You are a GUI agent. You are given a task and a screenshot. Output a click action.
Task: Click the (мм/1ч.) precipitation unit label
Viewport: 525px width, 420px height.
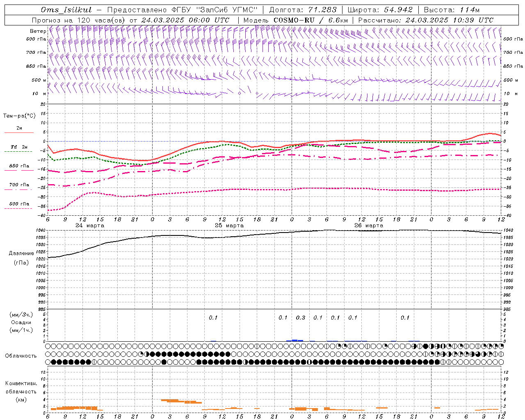[x=21, y=331]
